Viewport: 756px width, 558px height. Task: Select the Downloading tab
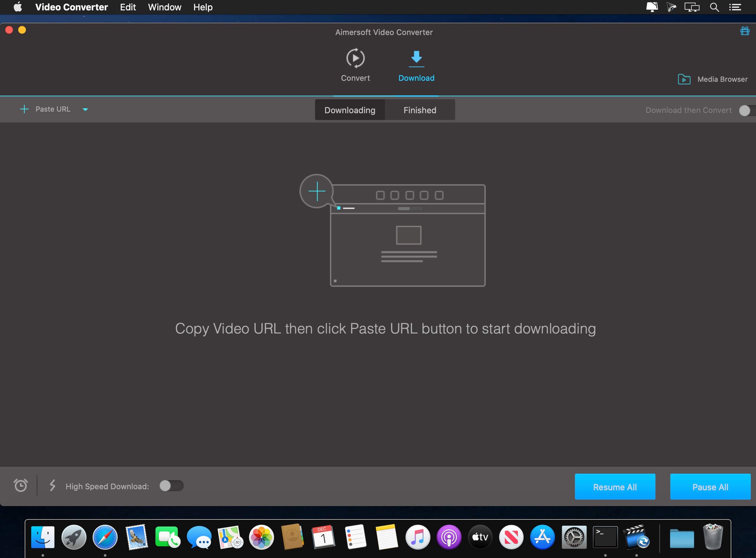350,110
